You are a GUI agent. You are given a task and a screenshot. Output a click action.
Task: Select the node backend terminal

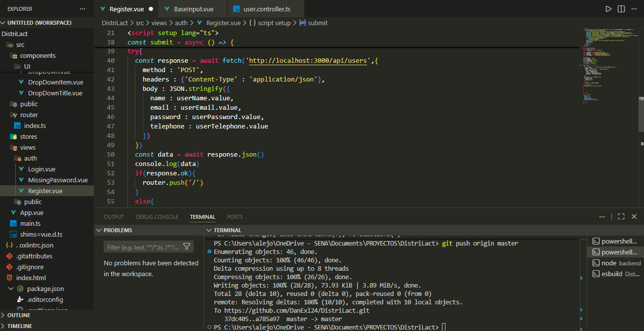(616, 263)
